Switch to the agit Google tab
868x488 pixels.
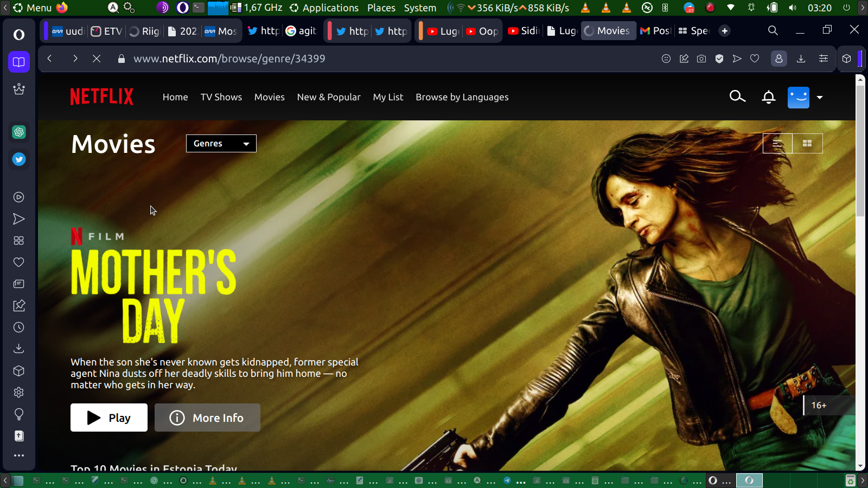click(x=301, y=31)
